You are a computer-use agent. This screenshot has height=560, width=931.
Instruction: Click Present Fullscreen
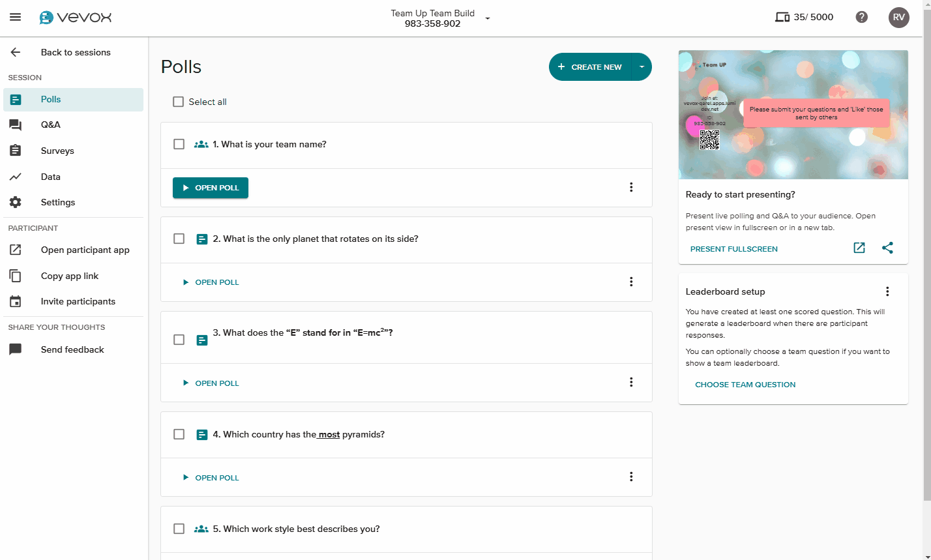[733, 249]
